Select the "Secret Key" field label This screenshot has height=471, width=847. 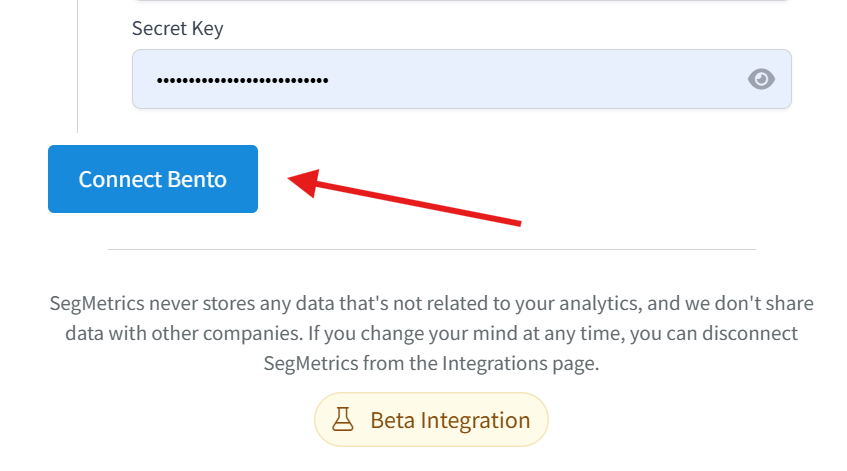177,28
